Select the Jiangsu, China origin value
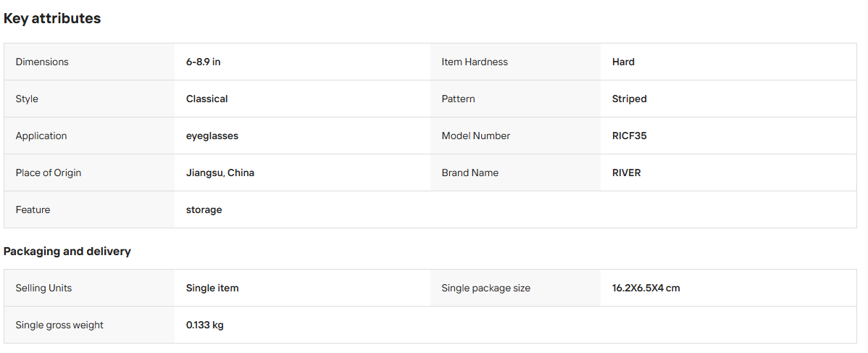868x353 pixels. click(x=220, y=173)
